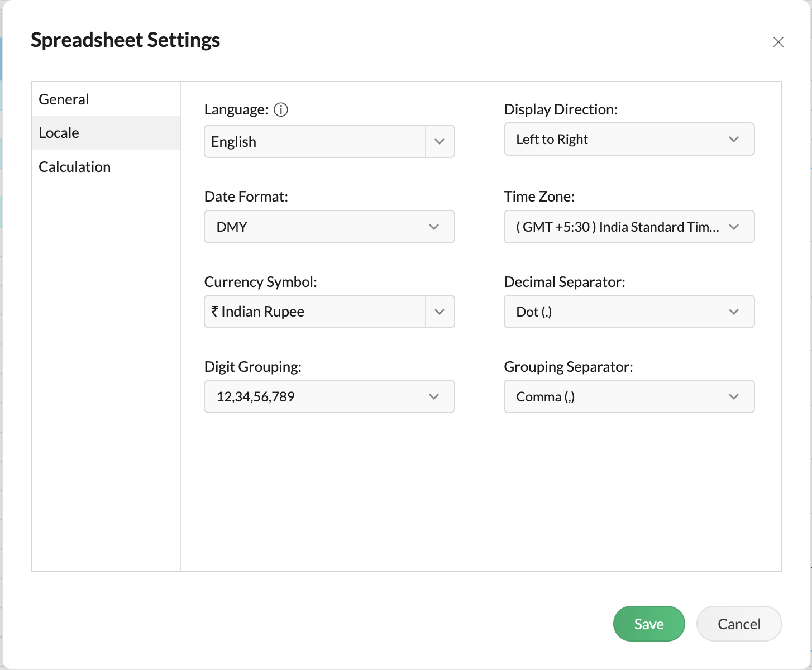Select the Locale tab
This screenshot has width=812, height=670.
[x=59, y=133]
